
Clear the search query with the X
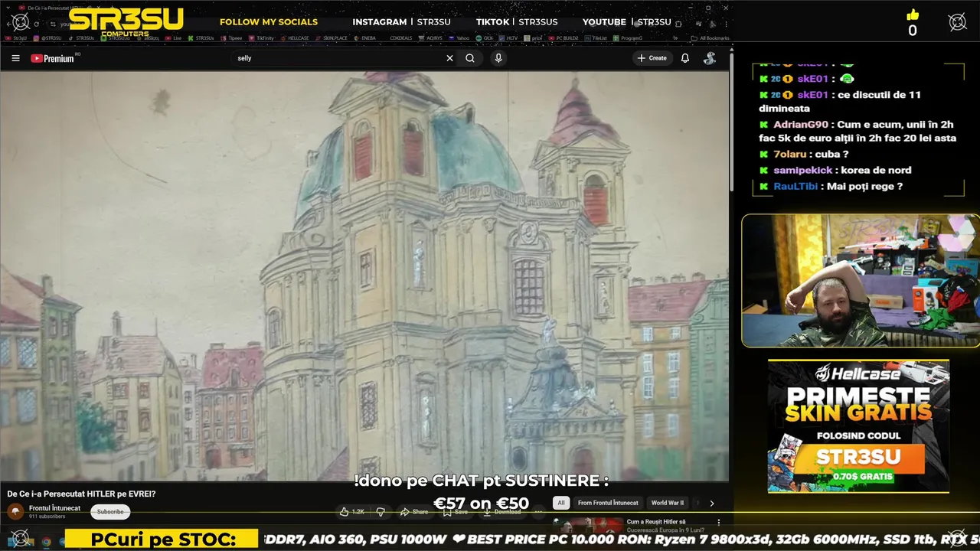(449, 58)
